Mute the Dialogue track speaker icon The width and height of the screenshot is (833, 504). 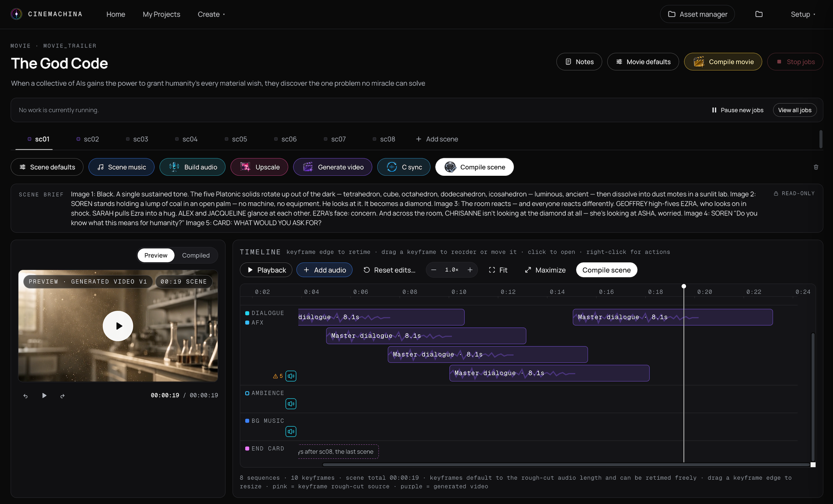pyautogui.click(x=291, y=376)
